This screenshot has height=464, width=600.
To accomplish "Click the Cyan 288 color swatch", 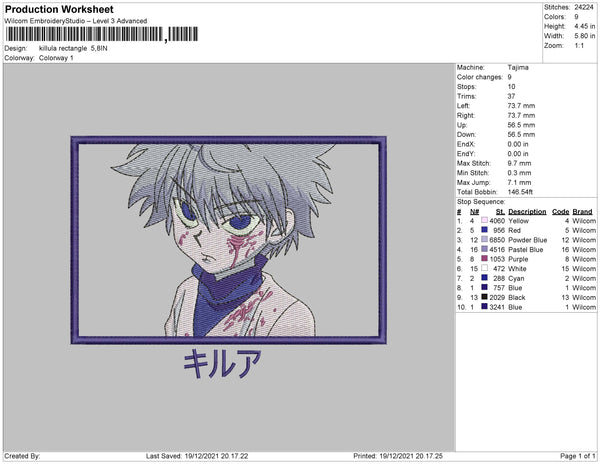I will [x=484, y=278].
